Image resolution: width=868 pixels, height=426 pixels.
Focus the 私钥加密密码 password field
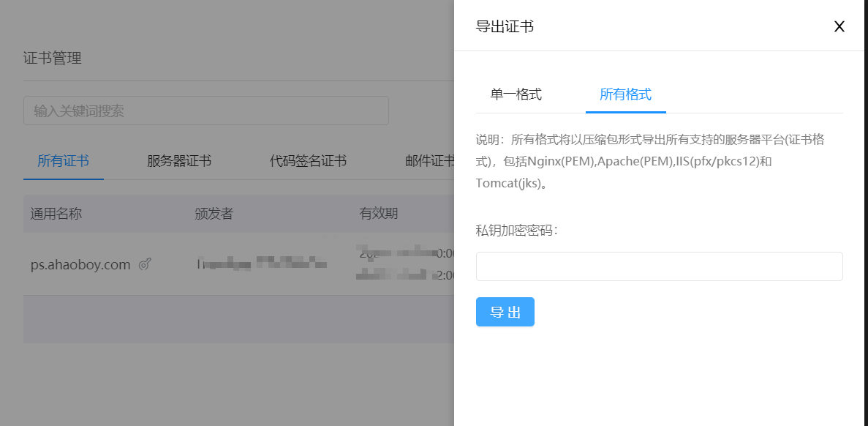click(x=659, y=266)
